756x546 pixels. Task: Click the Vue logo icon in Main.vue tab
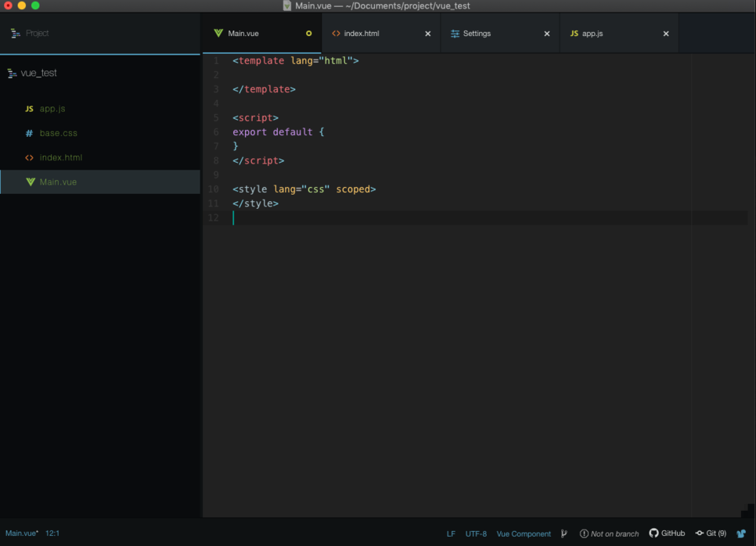[218, 33]
